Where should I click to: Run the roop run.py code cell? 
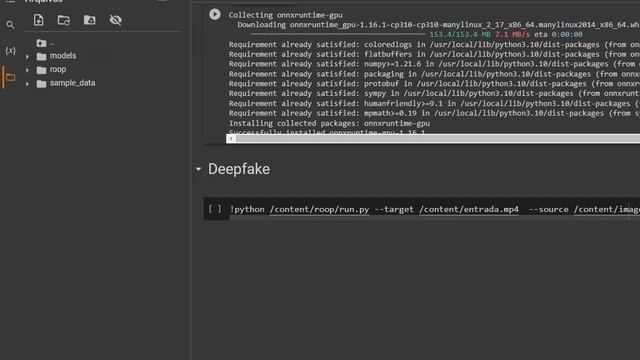pos(215,209)
